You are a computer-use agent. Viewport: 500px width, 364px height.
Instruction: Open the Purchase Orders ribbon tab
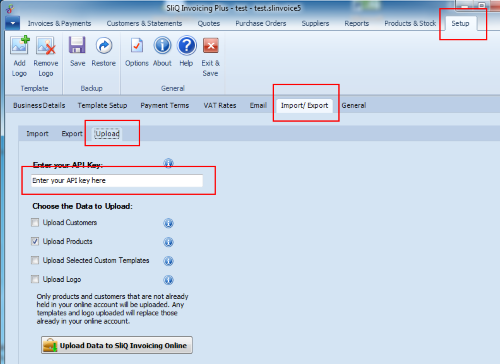coord(261,23)
